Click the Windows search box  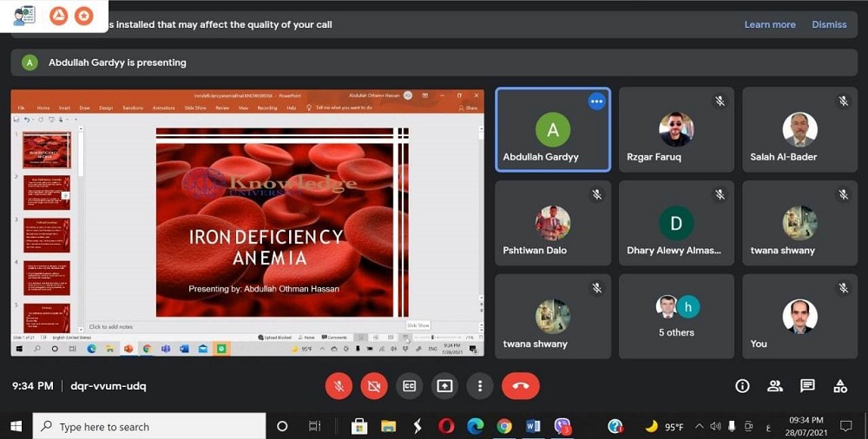point(149,426)
